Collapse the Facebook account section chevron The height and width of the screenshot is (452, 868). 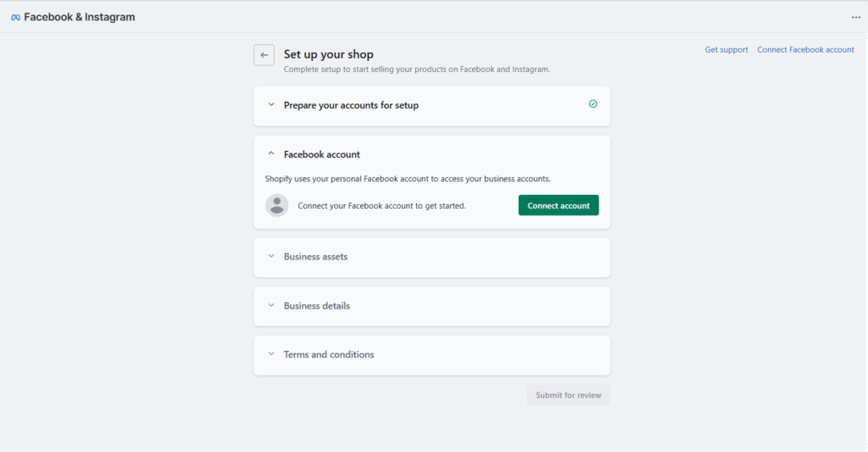click(271, 154)
